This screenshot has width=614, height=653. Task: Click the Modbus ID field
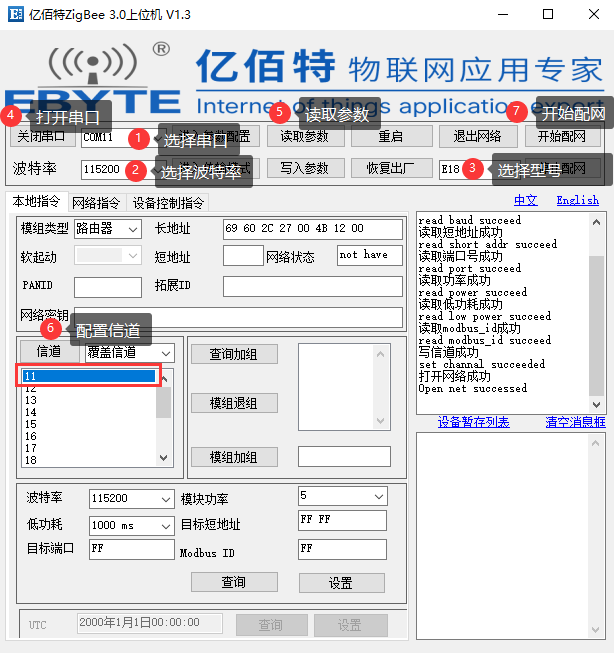[342, 549]
